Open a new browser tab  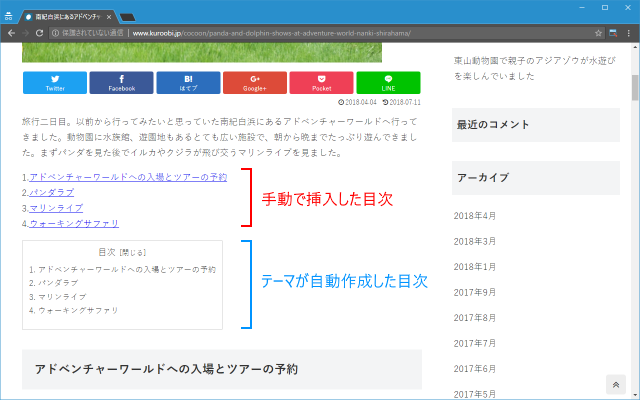128,16
